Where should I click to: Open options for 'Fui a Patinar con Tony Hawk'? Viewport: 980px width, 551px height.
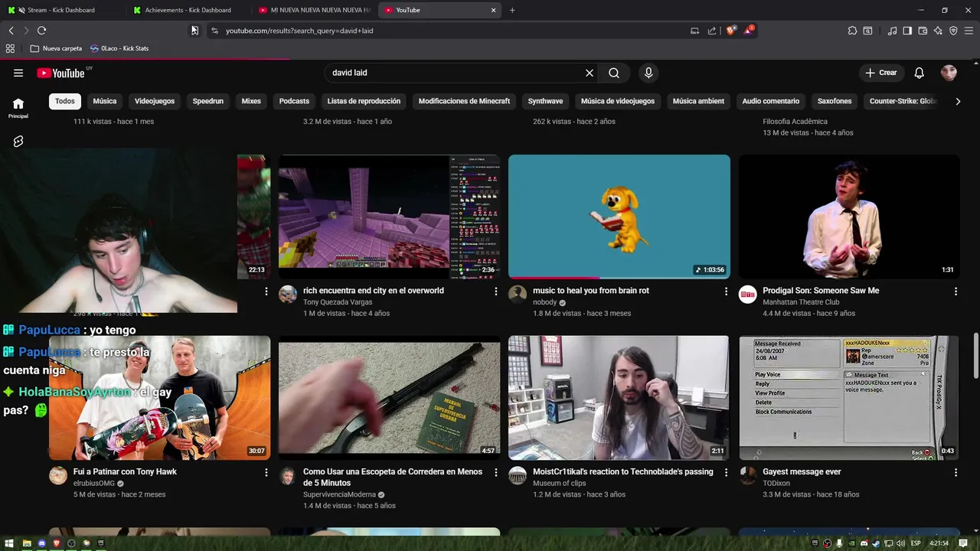pyautogui.click(x=266, y=473)
